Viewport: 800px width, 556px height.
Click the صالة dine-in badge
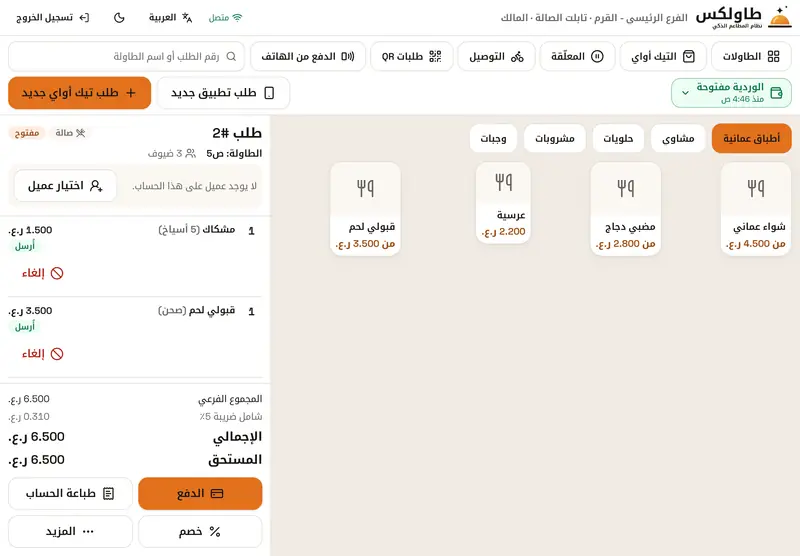[70, 133]
